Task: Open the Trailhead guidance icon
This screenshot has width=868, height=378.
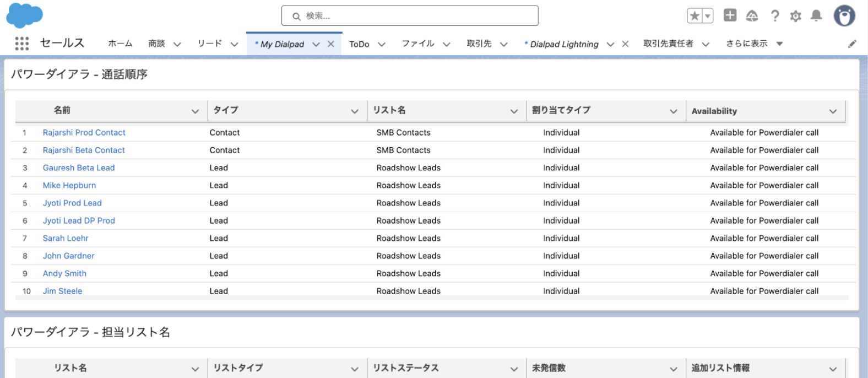Action: click(752, 16)
